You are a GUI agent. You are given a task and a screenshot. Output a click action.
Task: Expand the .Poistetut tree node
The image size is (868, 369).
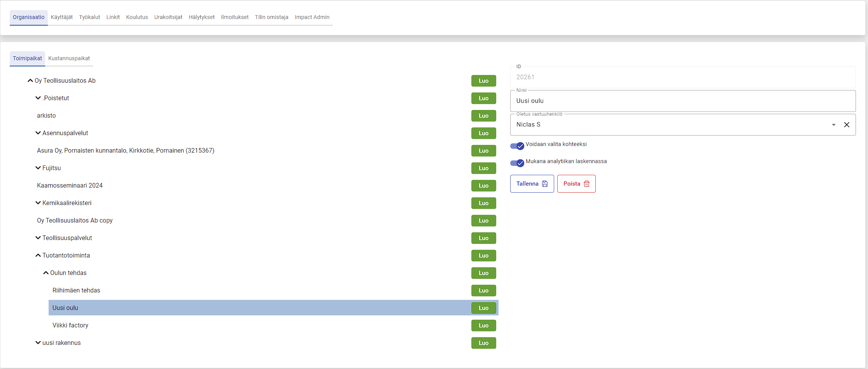pos(38,98)
